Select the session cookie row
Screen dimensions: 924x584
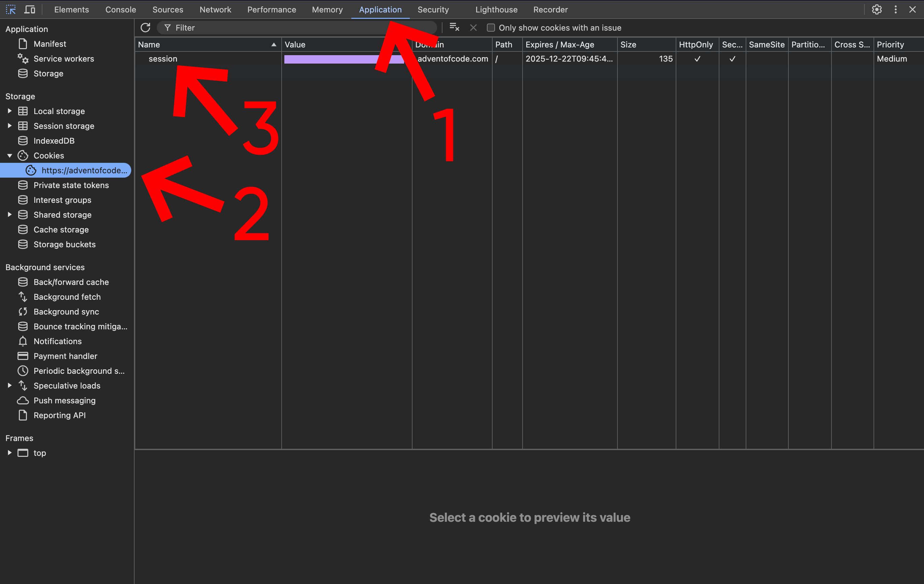tap(529, 59)
